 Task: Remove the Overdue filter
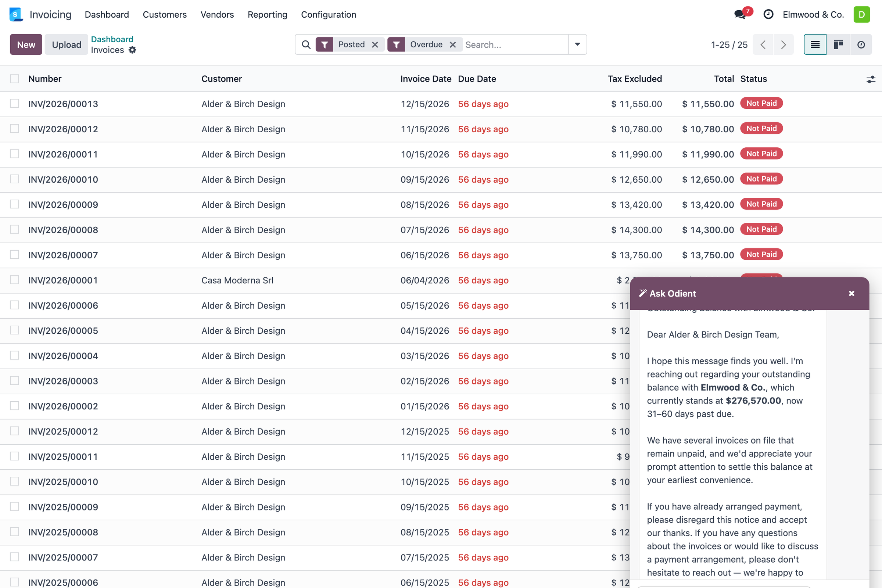pos(453,44)
